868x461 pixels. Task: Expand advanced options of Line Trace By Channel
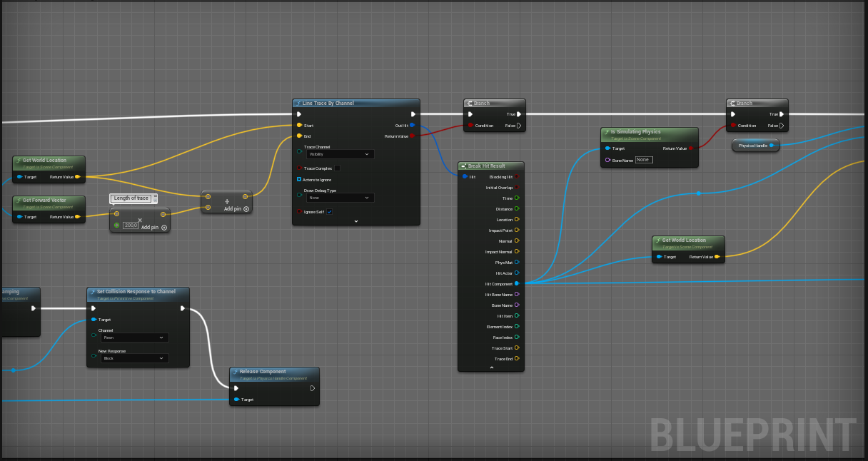click(x=356, y=221)
